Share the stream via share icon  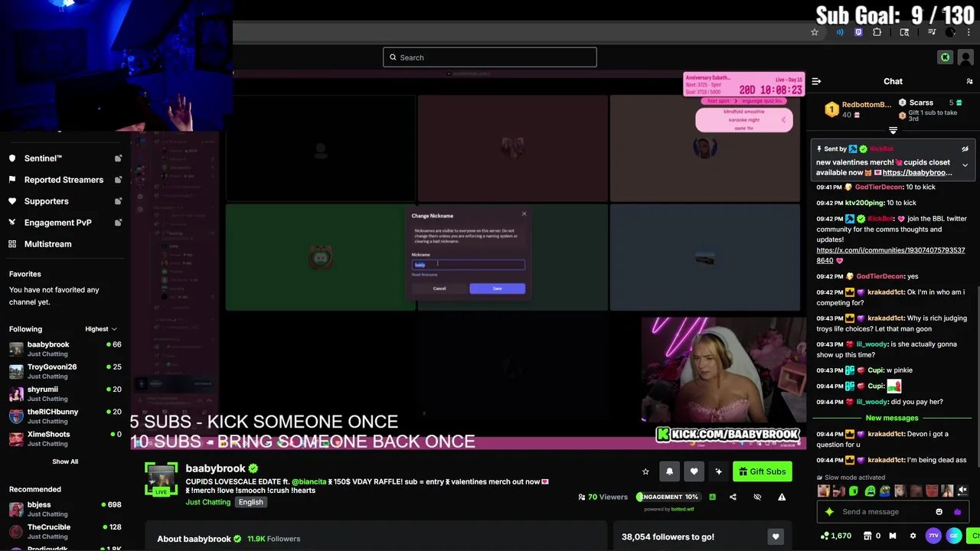(733, 497)
